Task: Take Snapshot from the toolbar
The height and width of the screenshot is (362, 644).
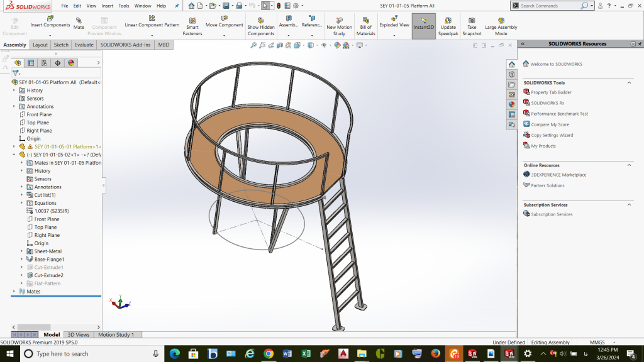Action: 472,26
